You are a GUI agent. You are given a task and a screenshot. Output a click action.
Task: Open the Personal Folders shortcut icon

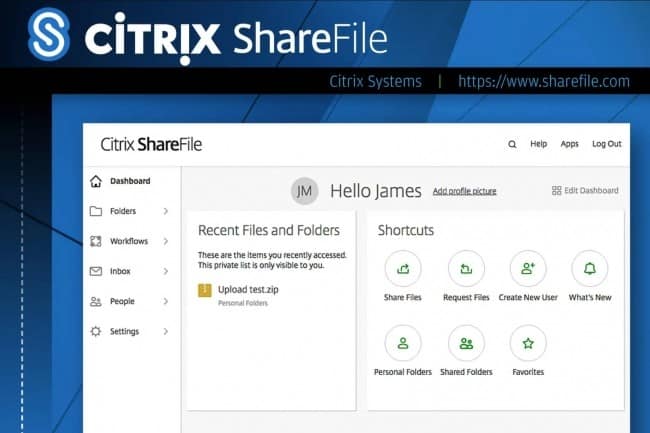point(403,343)
